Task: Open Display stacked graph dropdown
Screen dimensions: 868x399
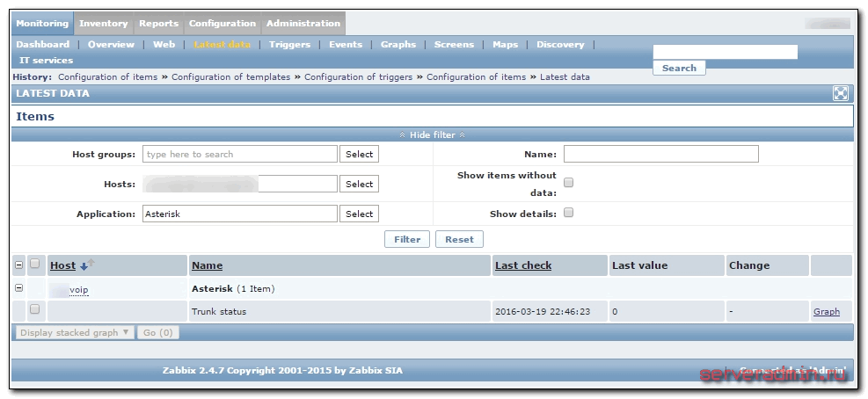Action: (74, 332)
